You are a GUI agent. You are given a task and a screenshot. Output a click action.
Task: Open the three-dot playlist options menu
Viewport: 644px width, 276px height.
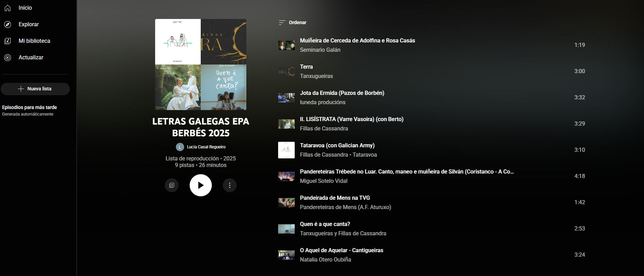(230, 185)
